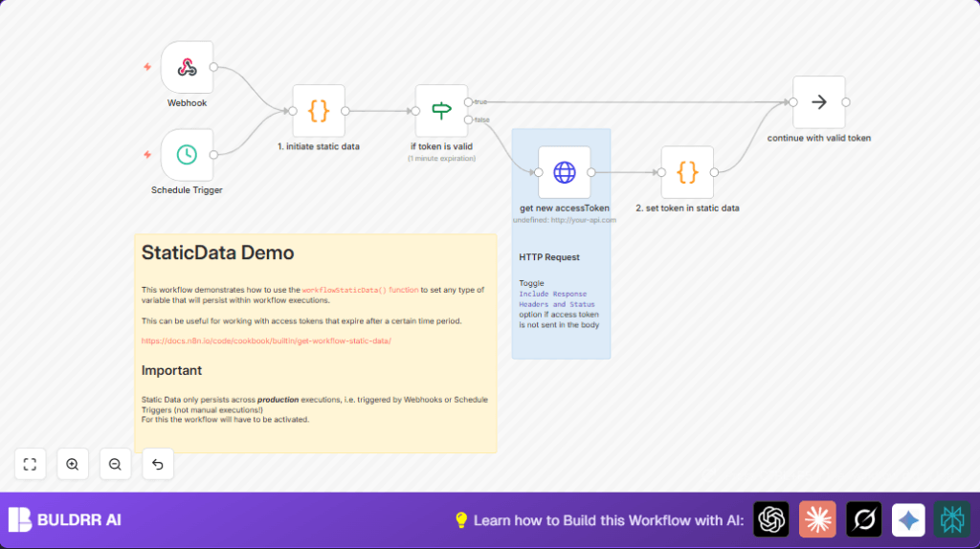This screenshot has width=980, height=549.
Task: Reset canvas zoom with the undo arrow button
Action: coord(158,464)
